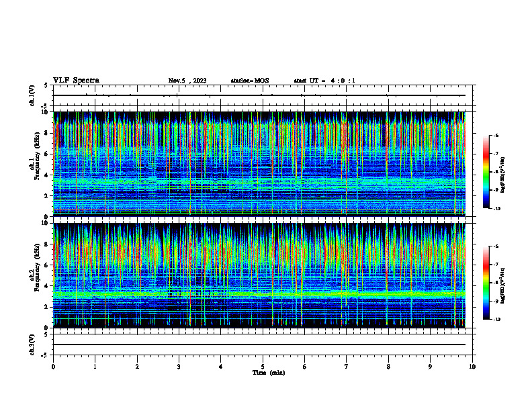Click time-axis tick label "5" near Time (min)
532x411 pixels.
[263, 367]
